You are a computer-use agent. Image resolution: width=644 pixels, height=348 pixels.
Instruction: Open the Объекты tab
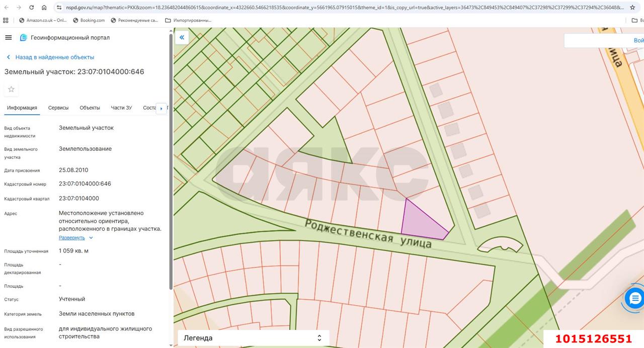point(90,108)
